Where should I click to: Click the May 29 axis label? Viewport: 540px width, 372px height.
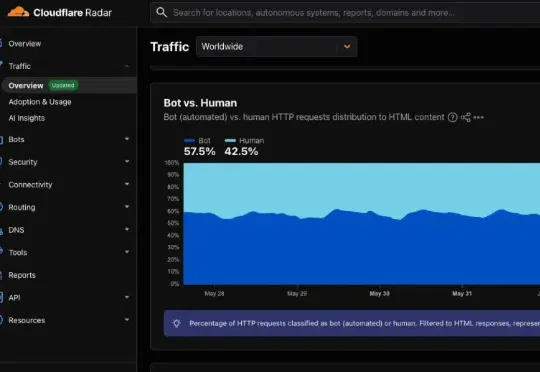pyautogui.click(x=297, y=293)
